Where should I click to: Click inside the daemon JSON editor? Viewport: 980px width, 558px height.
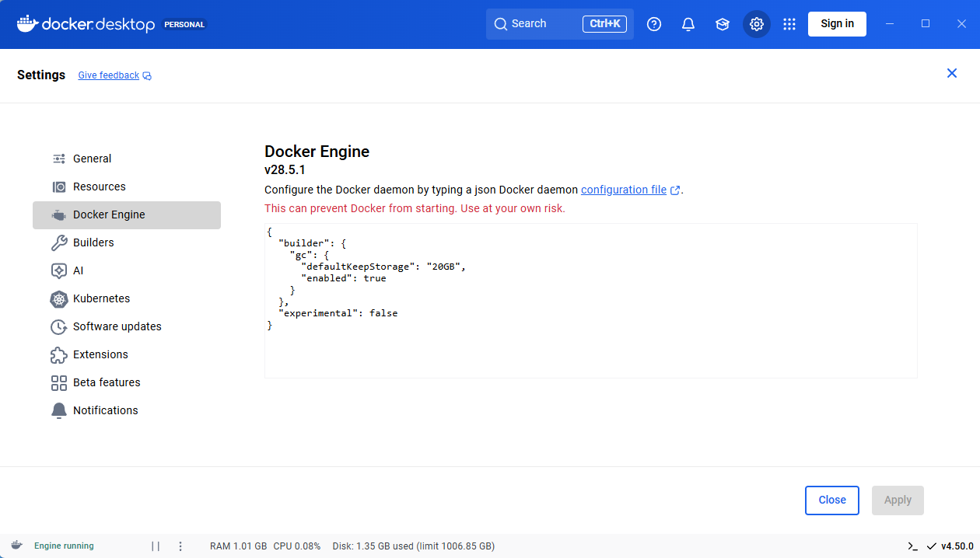[x=591, y=301]
